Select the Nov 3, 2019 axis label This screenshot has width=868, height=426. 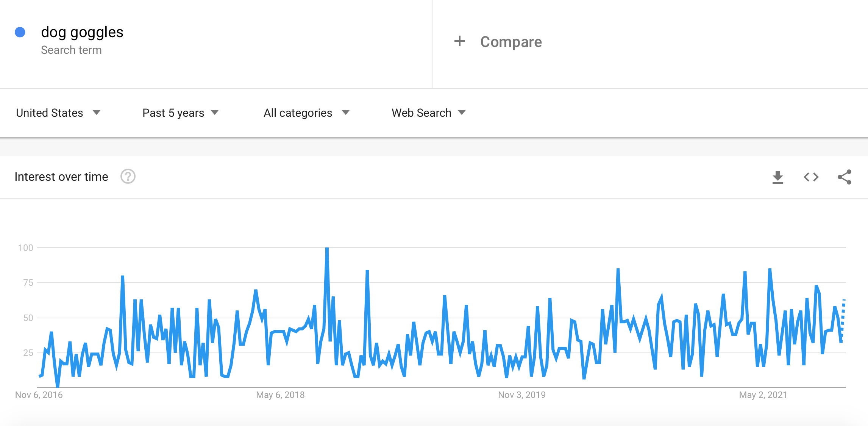[x=522, y=395]
